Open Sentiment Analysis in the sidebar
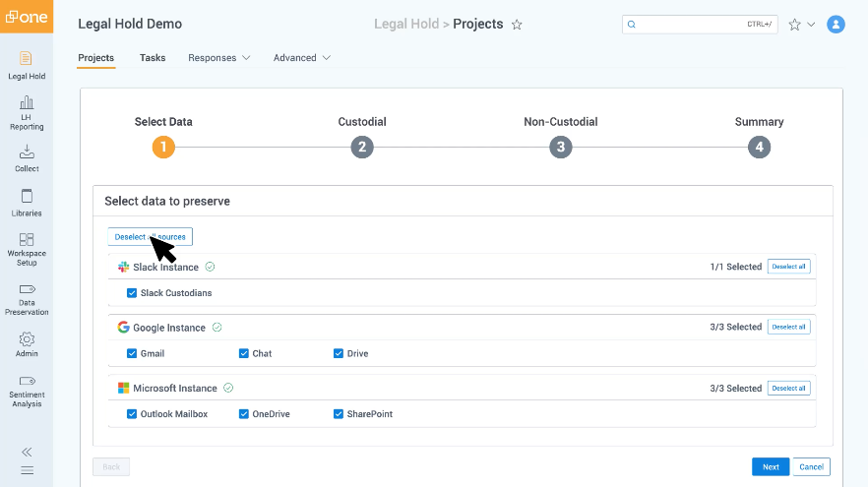This screenshot has height=487, width=868. point(27,391)
